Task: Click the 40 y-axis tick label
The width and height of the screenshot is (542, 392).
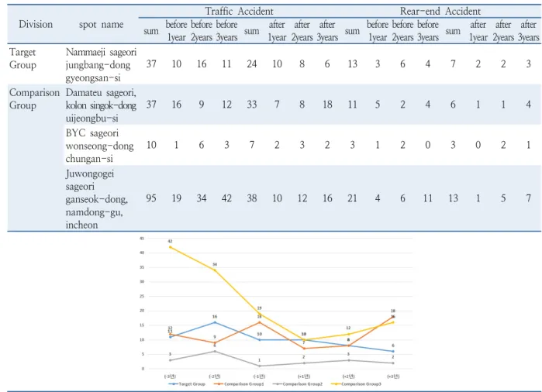Action: point(142,253)
